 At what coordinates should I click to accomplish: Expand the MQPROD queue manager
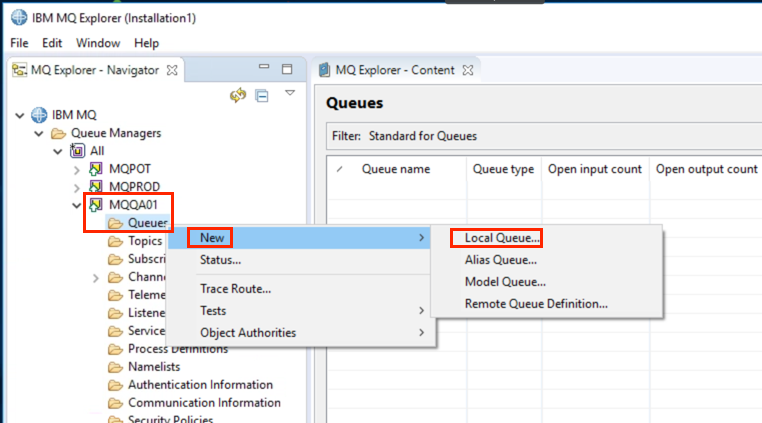(x=77, y=188)
